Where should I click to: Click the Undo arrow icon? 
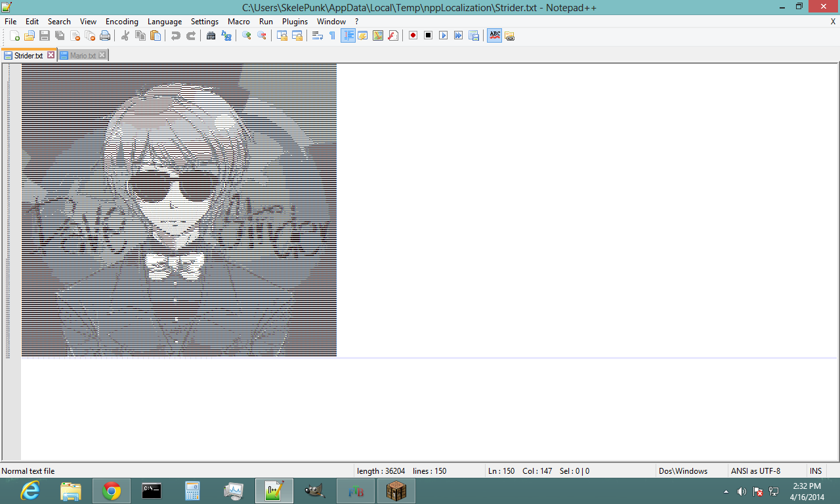175,35
